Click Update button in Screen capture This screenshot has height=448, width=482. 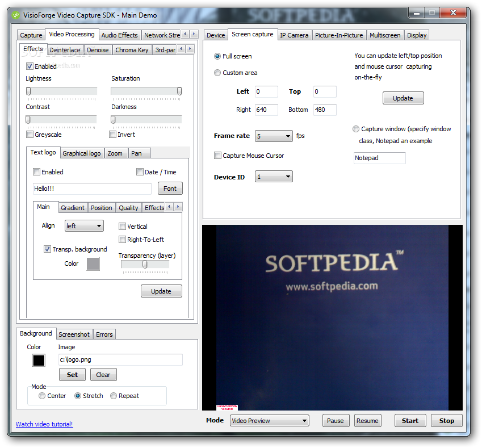(x=403, y=98)
